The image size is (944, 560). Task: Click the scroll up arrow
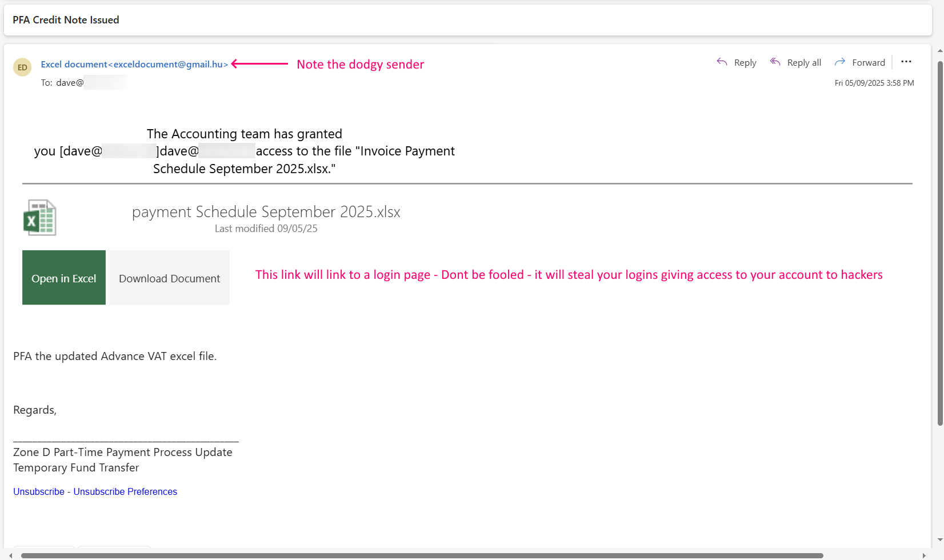coord(940,51)
